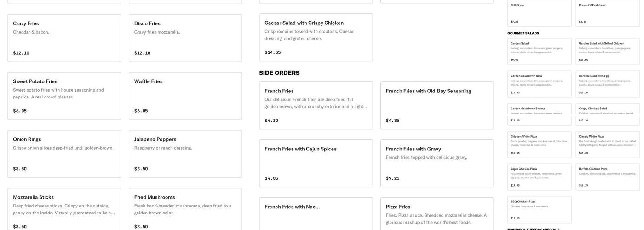Click the Waffle Fries card
This screenshot has height=230, width=644.
[x=185, y=96]
